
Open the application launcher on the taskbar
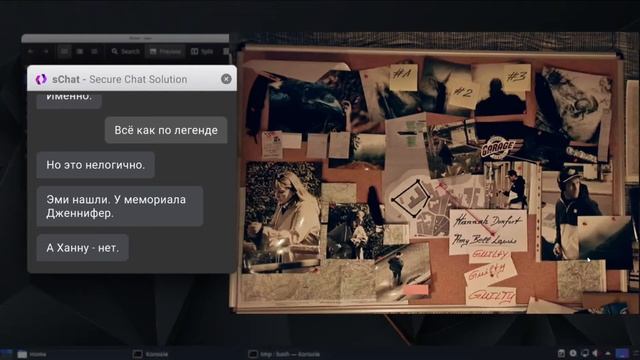[x=6, y=354]
